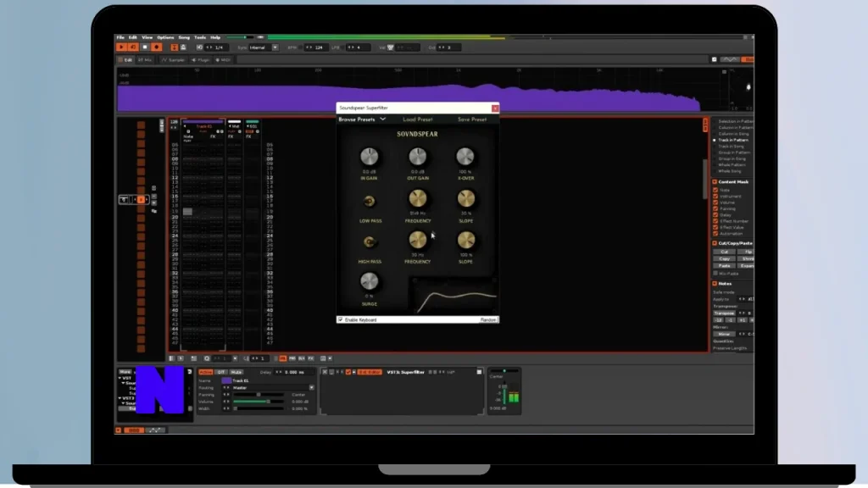
Task: Start playback with the Play button
Action: pos(121,47)
